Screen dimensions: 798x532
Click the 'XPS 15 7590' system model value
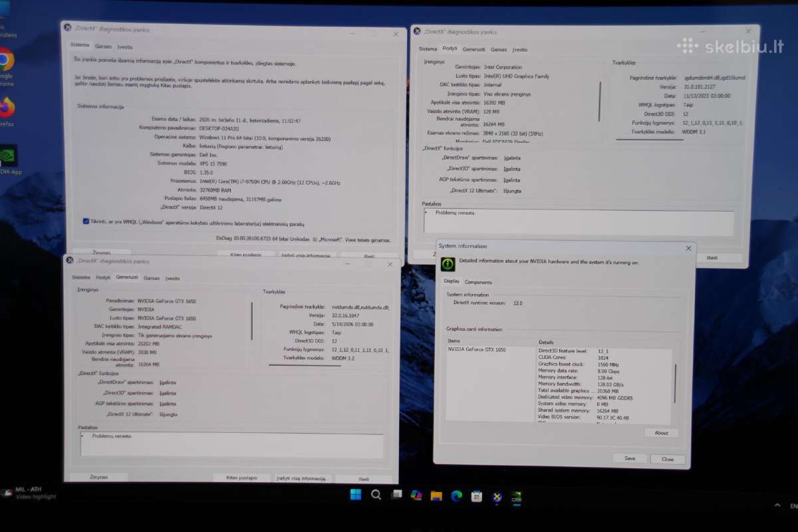point(215,163)
